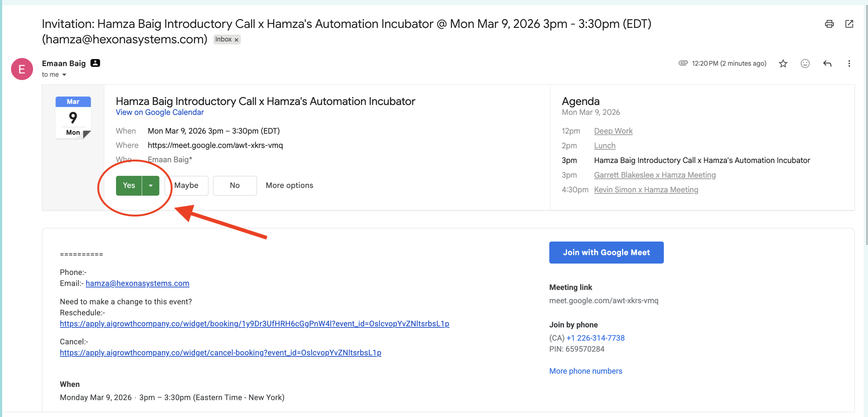Open email in new window icon
Image resolution: width=868 pixels, height=417 pixels.
click(849, 24)
